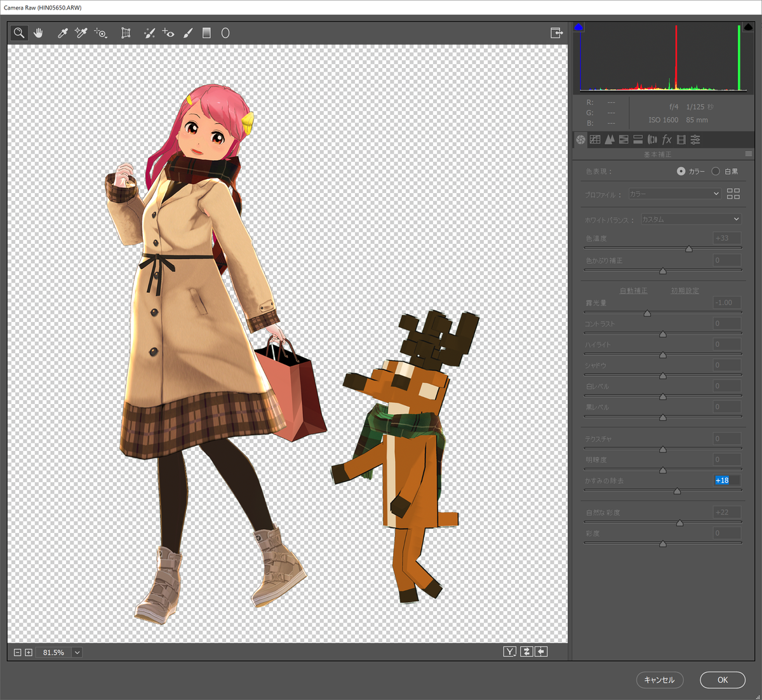Select the Spot Removal tool
The height and width of the screenshot is (700, 762).
[x=149, y=33]
